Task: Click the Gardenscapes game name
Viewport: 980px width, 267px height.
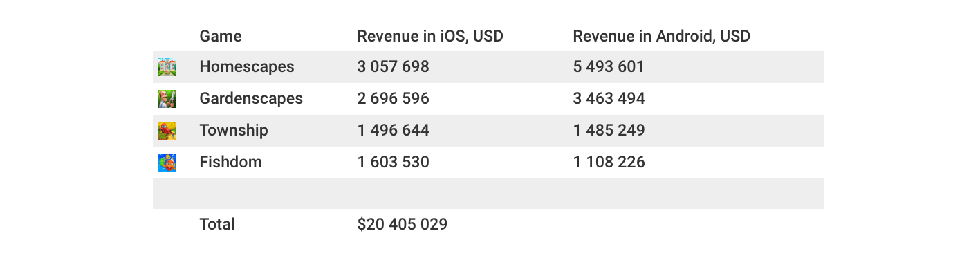Action: pyautogui.click(x=251, y=99)
